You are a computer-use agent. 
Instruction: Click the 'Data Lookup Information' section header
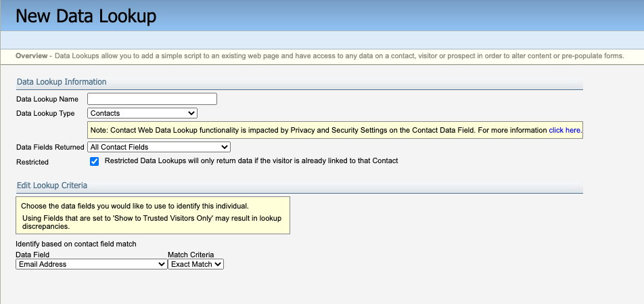[x=62, y=82]
